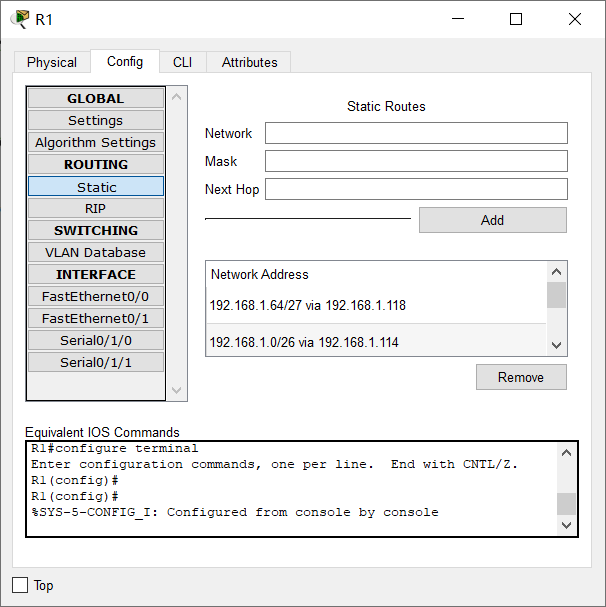The height and width of the screenshot is (607, 606).
Task: Click IOS commands scroll down arrow
Action: 566,525
